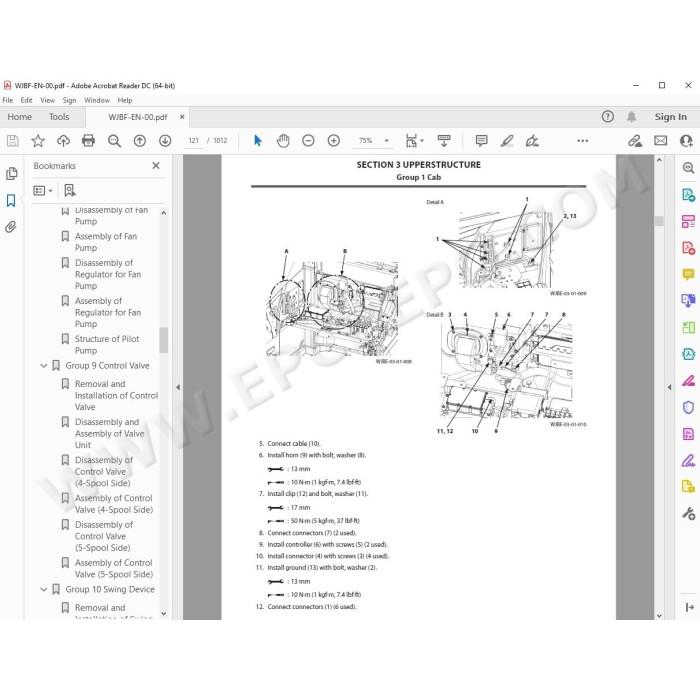Zoom out with minus button
Screen dimensions: 700x700
[x=308, y=141]
